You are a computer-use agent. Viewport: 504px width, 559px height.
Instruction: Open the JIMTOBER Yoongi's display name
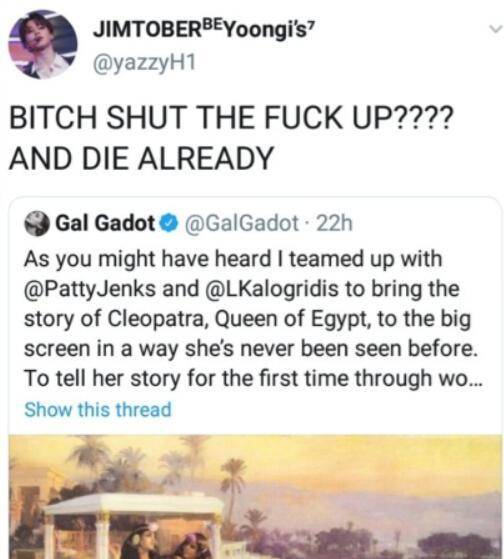point(204,30)
